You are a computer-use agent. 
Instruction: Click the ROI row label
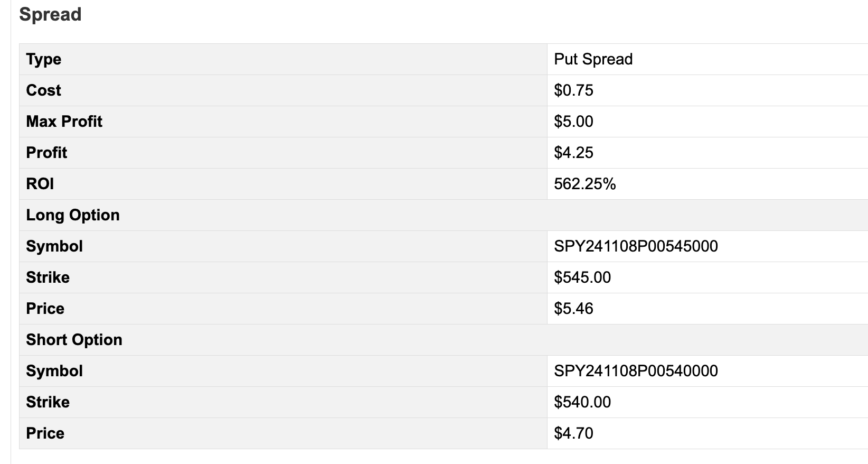tap(40, 184)
